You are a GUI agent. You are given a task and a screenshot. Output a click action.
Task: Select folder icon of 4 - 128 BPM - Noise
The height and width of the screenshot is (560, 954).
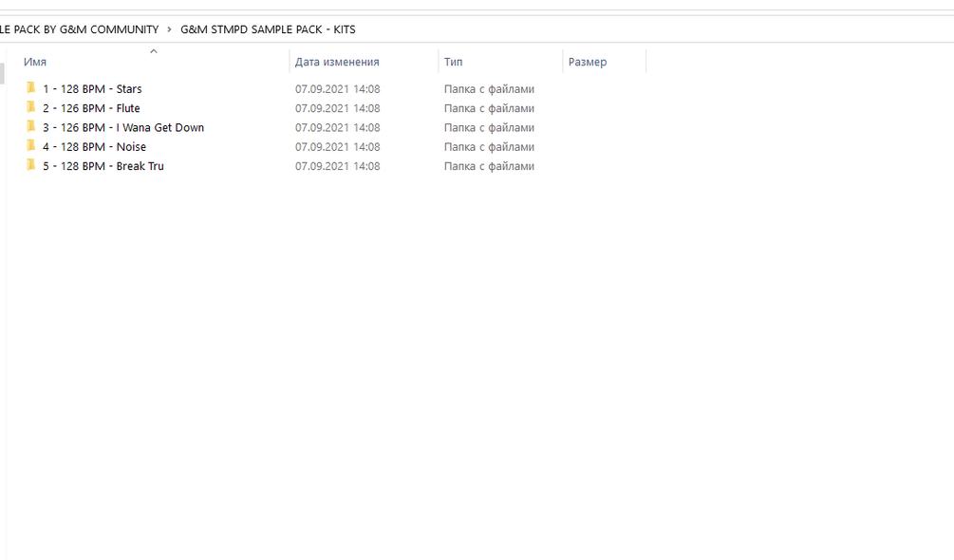click(x=31, y=146)
